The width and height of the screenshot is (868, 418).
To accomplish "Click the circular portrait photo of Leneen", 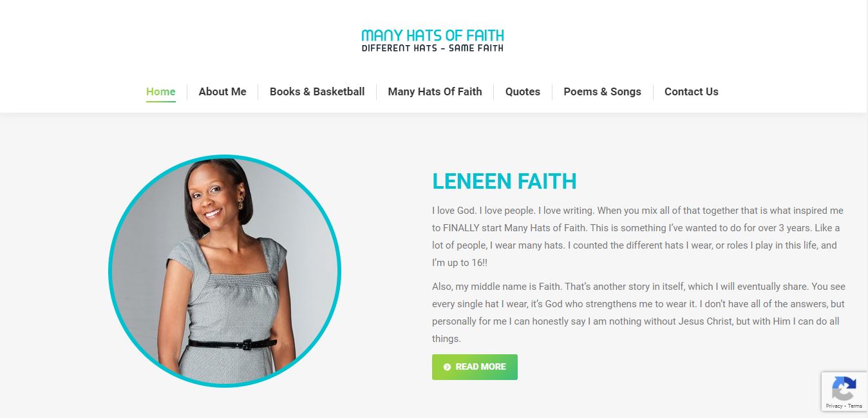I will pos(225,271).
